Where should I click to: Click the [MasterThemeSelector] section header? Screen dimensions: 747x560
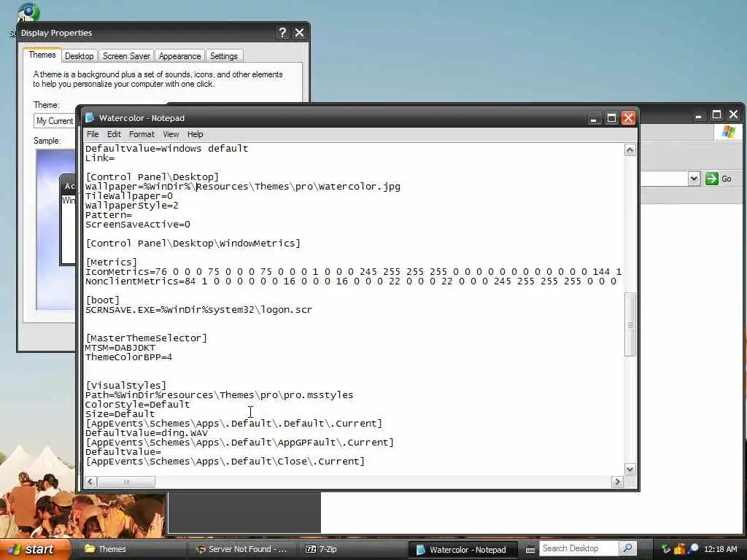pyautogui.click(x=146, y=338)
